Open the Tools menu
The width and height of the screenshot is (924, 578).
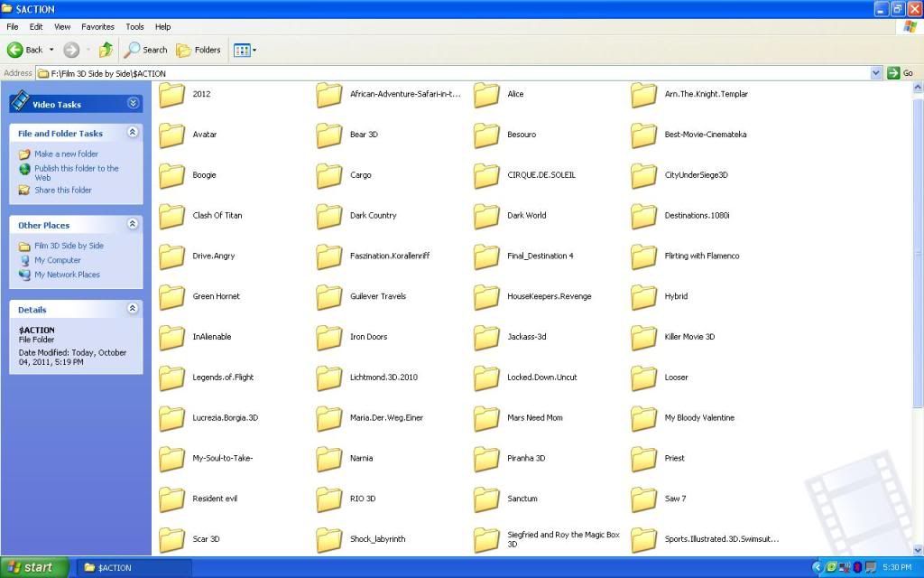[x=134, y=26]
